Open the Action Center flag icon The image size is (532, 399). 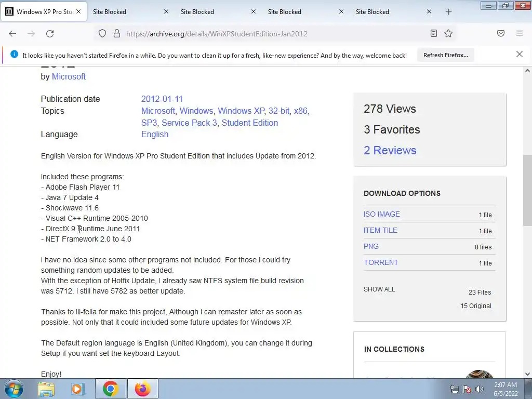[x=467, y=389]
